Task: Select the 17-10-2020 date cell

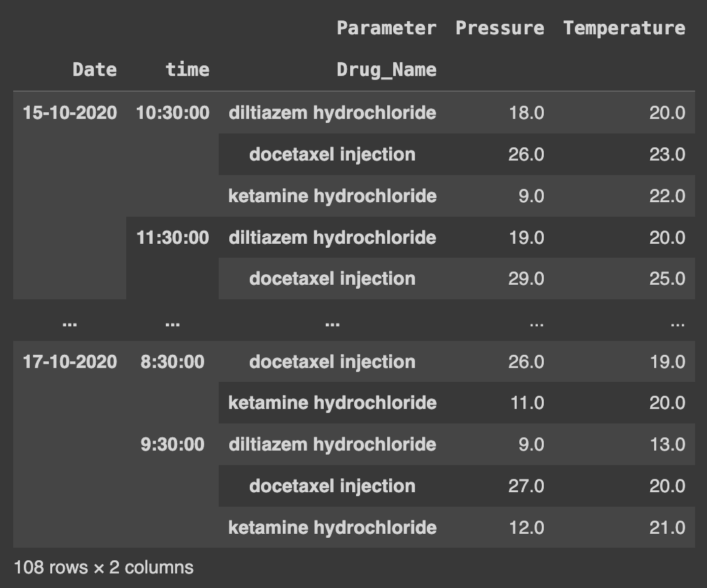Action: [x=70, y=362]
